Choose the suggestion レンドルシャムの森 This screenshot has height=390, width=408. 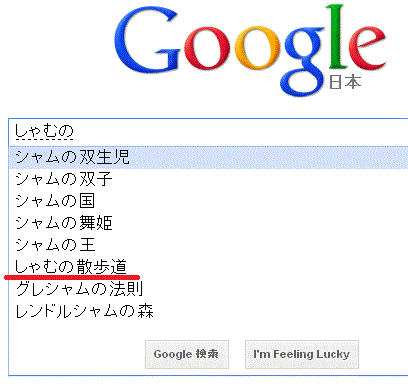208,311
